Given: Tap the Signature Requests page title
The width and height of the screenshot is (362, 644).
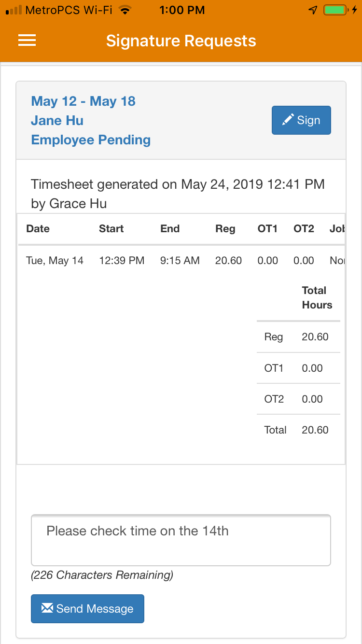Looking at the screenshot, I should [181, 41].
